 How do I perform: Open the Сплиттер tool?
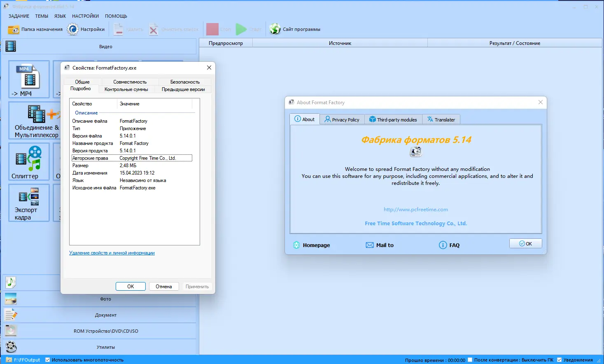click(28, 161)
